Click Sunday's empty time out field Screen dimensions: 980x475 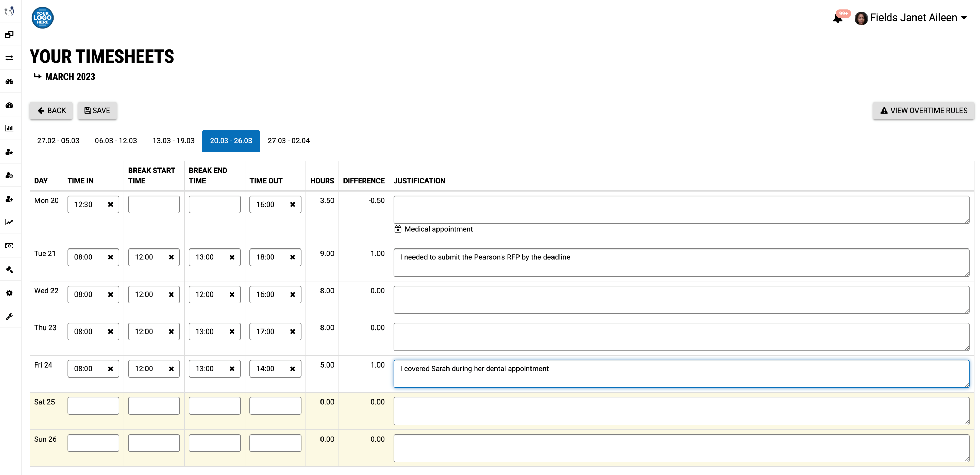point(276,443)
